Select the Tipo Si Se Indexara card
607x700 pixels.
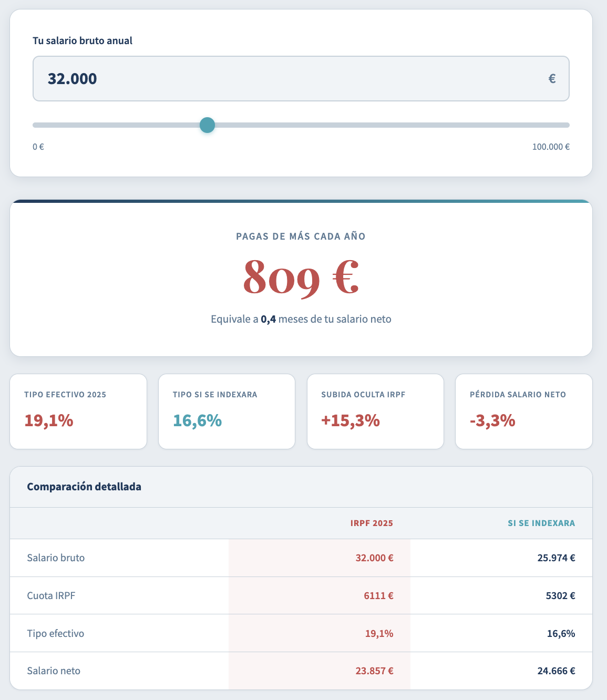[x=227, y=411]
